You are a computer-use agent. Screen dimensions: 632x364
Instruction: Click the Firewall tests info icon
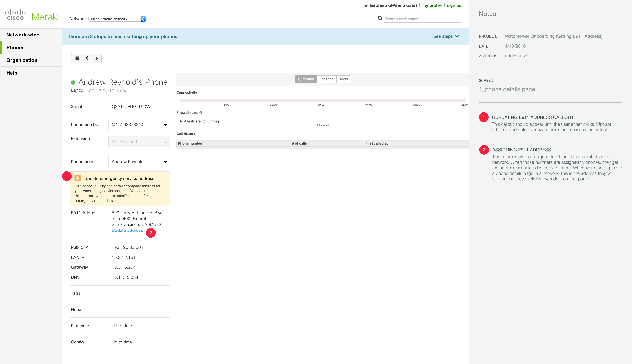pyautogui.click(x=201, y=113)
